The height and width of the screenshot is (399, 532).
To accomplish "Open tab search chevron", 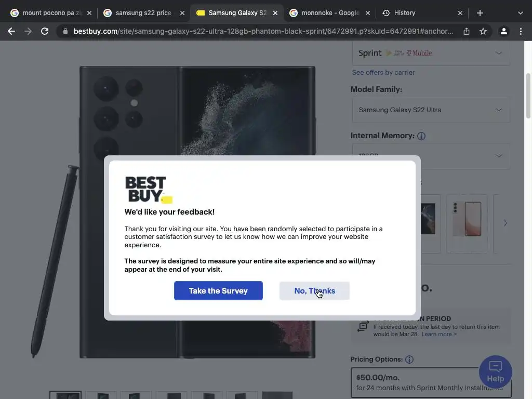I will [521, 13].
